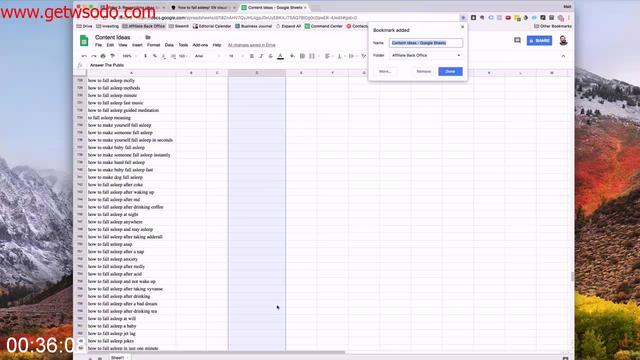Click the Content Ideas document title

point(112,37)
